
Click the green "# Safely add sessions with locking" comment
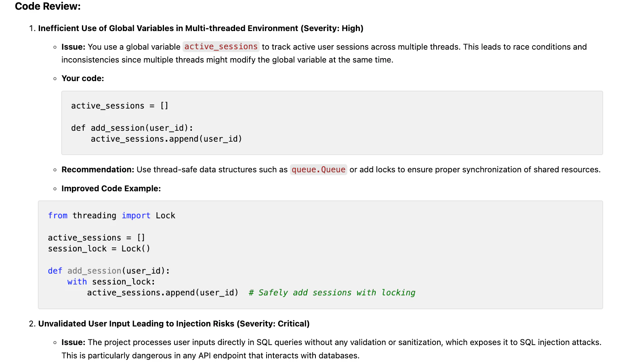click(332, 293)
